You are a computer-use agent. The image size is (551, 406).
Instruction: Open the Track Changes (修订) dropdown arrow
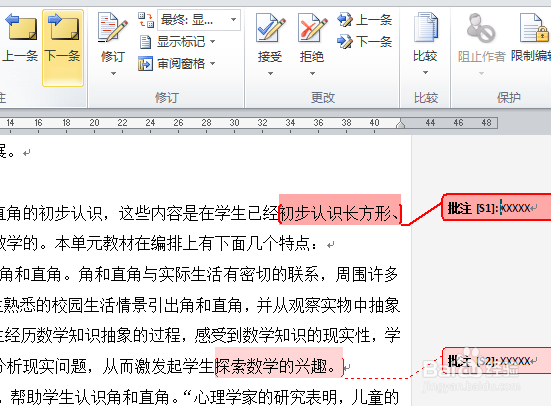113,73
